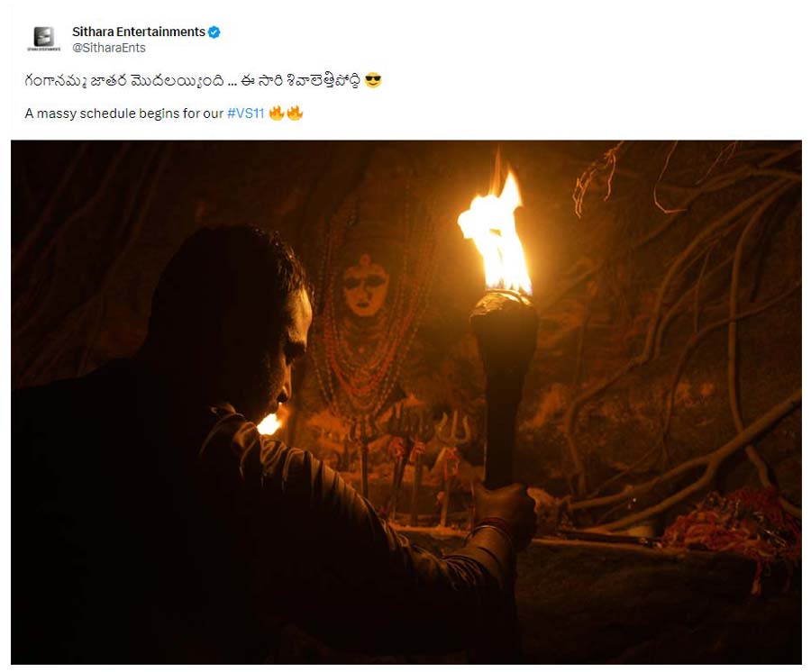Click the first fire emoji after #VS11
This screenshot has height=672, width=811.
[x=277, y=113]
